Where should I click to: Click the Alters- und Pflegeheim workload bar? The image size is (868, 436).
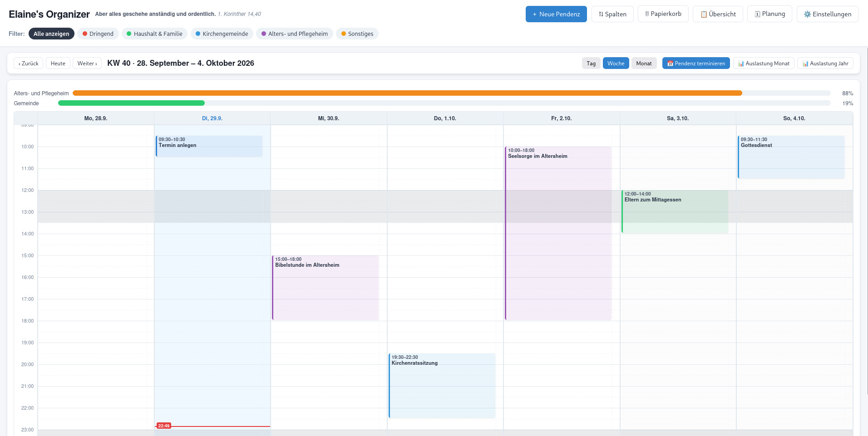(452, 93)
